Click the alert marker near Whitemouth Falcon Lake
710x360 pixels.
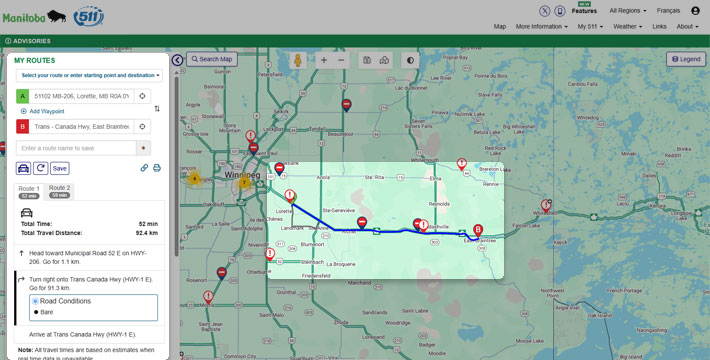[x=546, y=206]
